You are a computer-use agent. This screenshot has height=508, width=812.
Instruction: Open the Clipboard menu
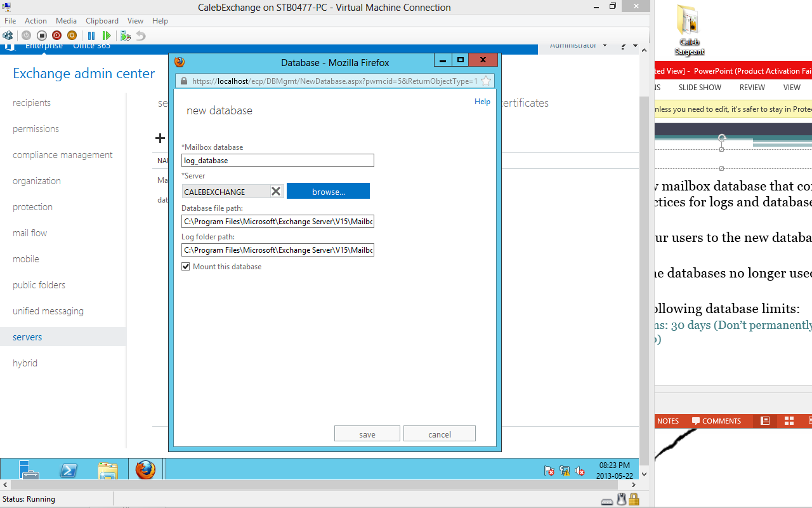(102, 21)
